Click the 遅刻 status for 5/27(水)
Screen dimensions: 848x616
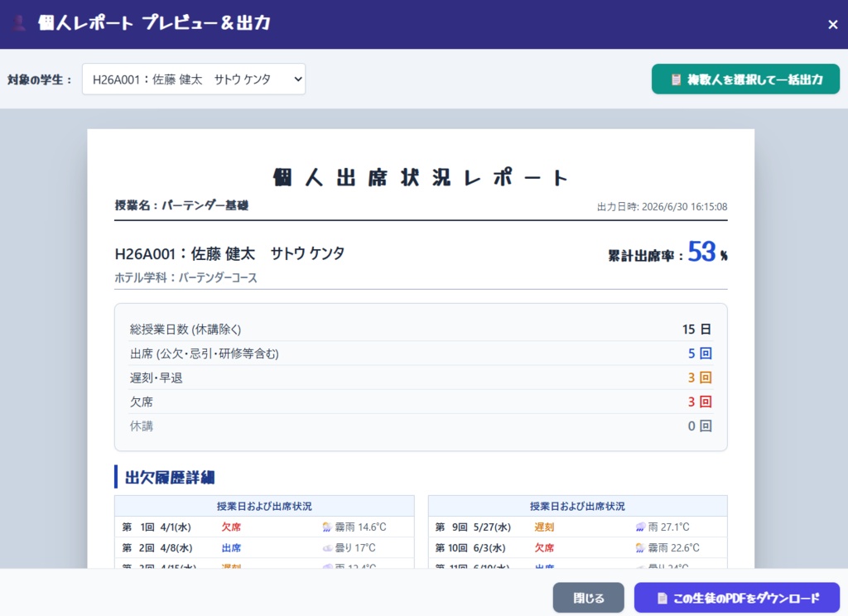tap(544, 527)
